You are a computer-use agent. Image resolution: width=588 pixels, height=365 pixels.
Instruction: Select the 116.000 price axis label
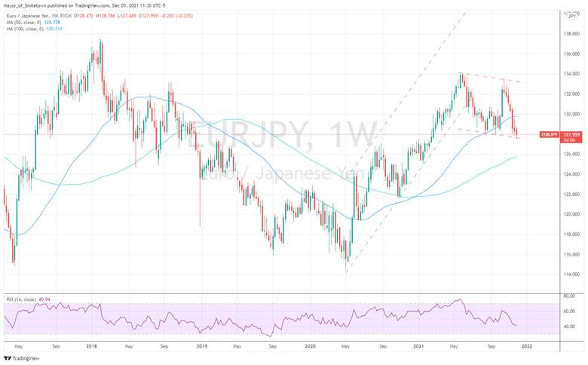(x=571, y=254)
